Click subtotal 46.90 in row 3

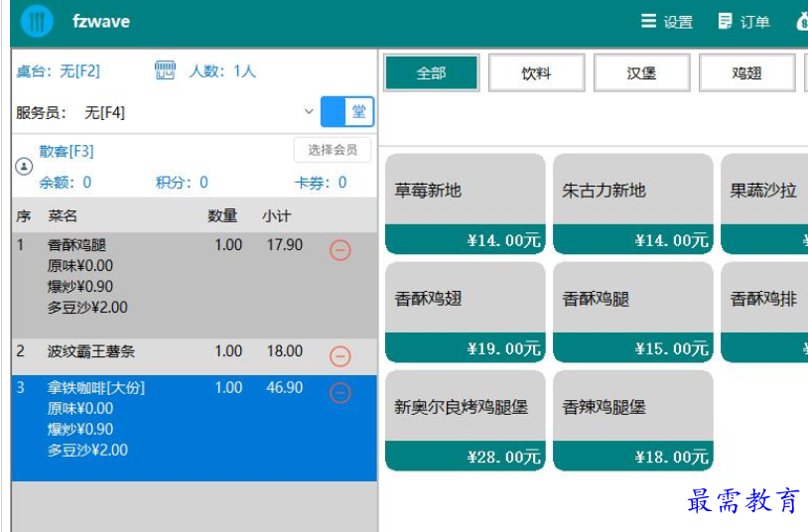[x=285, y=387]
